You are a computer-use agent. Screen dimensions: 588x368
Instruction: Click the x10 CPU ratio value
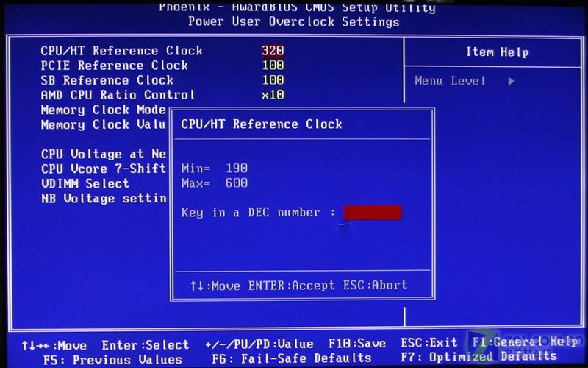[x=273, y=95]
